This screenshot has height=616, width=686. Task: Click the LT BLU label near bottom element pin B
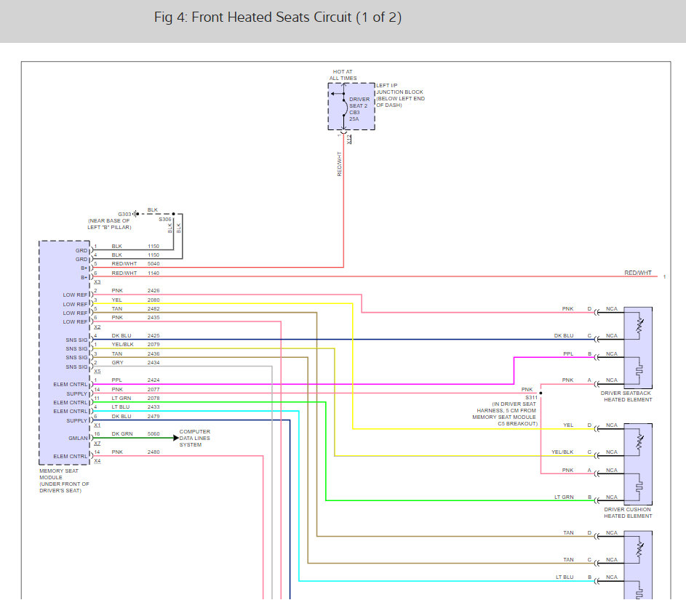click(x=565, y=577)
